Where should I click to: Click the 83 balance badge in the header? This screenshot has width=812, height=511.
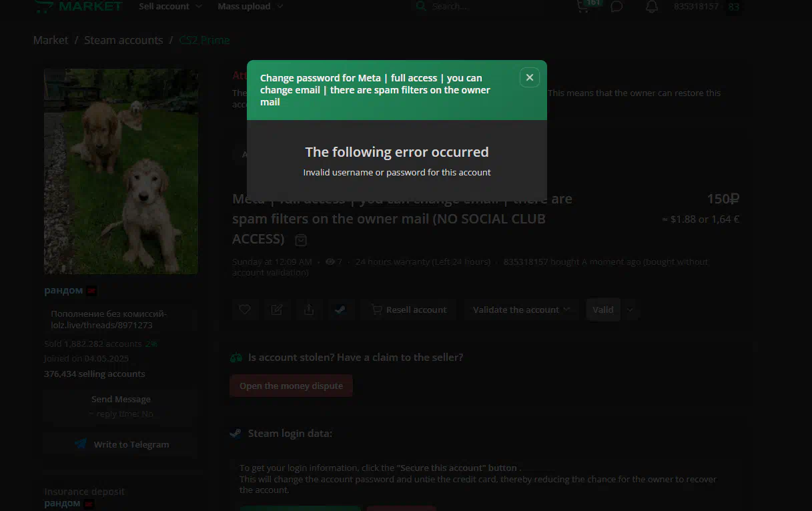(x=734, y=7)
